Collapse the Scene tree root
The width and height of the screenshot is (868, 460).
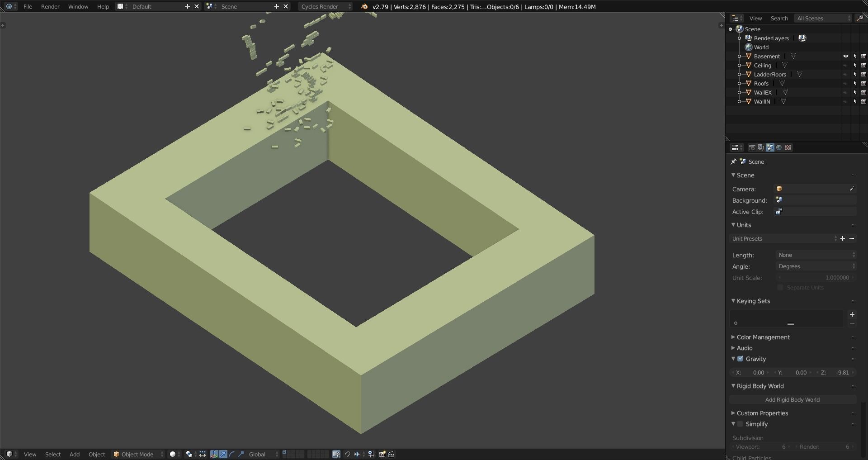point(730,29)
